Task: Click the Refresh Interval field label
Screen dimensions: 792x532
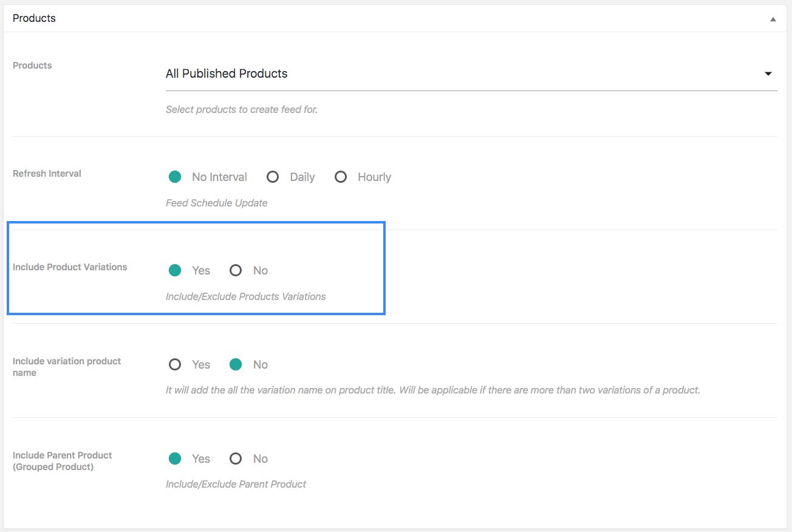Action: 47,174
